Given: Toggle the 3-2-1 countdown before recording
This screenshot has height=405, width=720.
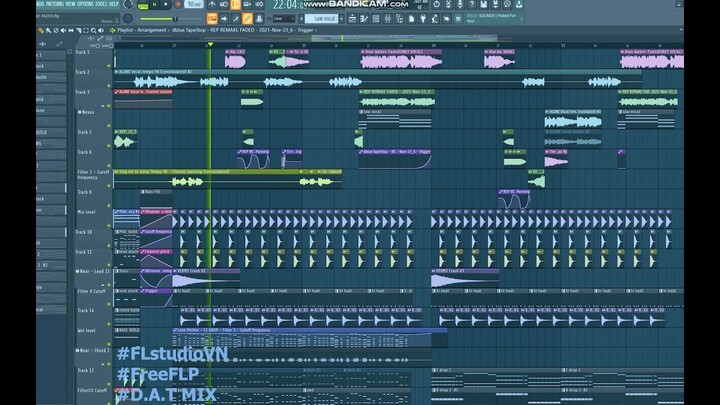Looking at the screenshot, I should coord(235,4).
